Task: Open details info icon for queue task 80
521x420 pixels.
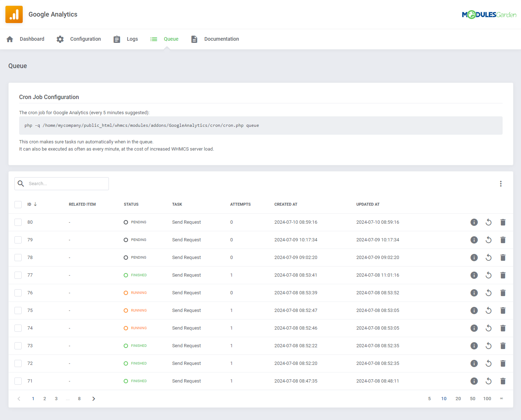Action: tap(474, 222)
